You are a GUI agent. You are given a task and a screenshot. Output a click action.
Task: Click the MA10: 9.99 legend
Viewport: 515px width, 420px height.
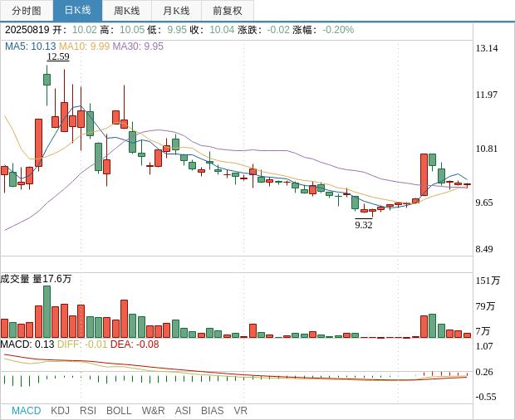pyautogui.click(x=84, y=46)
